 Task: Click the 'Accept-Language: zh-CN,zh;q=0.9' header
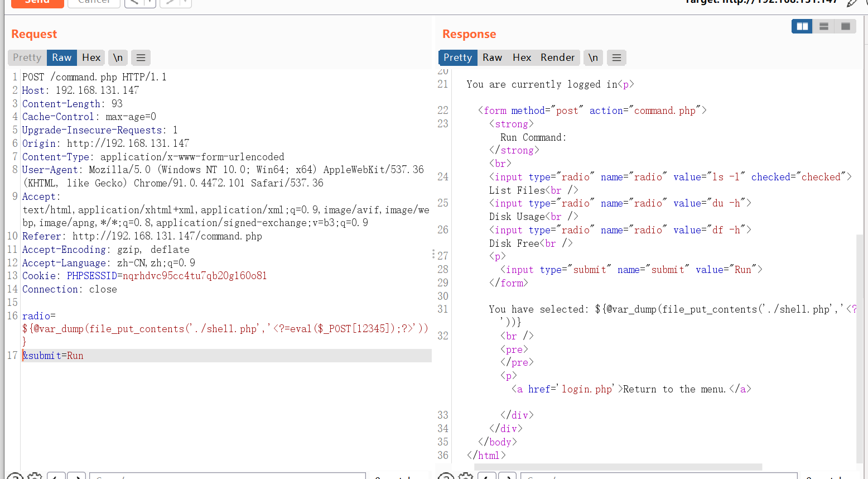108,263
